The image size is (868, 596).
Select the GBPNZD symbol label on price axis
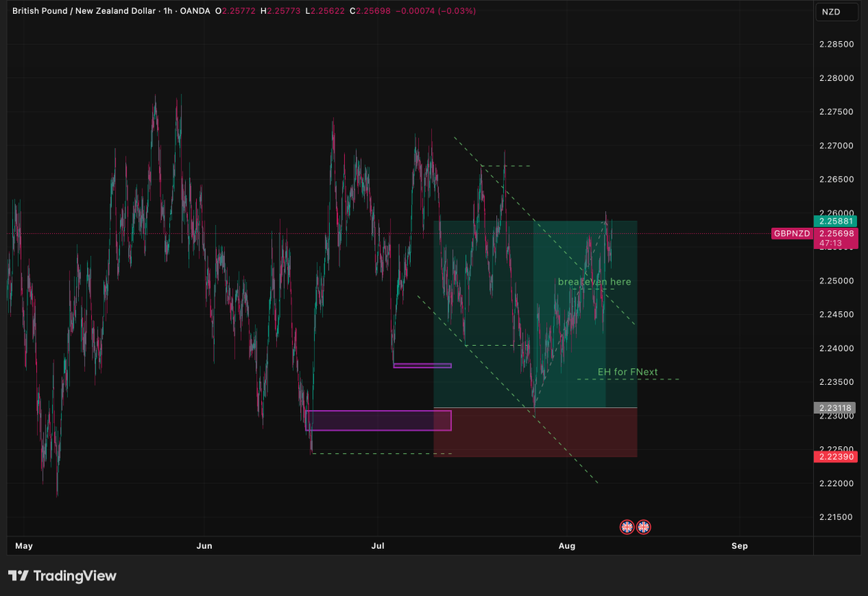791,234
